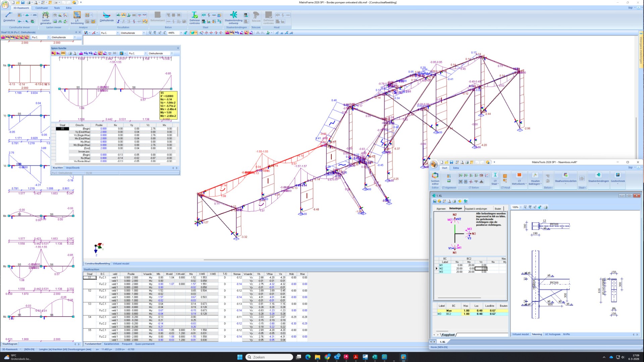This screenshot has height=362, width=644.
Task: Select Karakteristiek tab below Staafkrachten table
Action: click(111, 344)
